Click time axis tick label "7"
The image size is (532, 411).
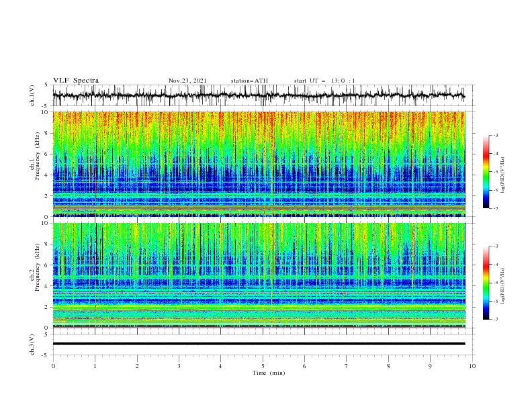(x=347, y=366)
